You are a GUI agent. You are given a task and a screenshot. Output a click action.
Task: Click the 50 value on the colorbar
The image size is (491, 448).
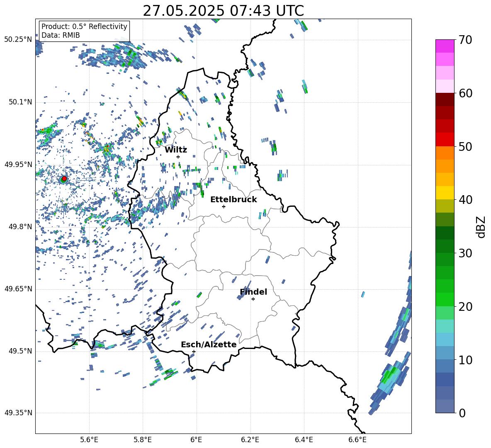click(x=465, y=146)
